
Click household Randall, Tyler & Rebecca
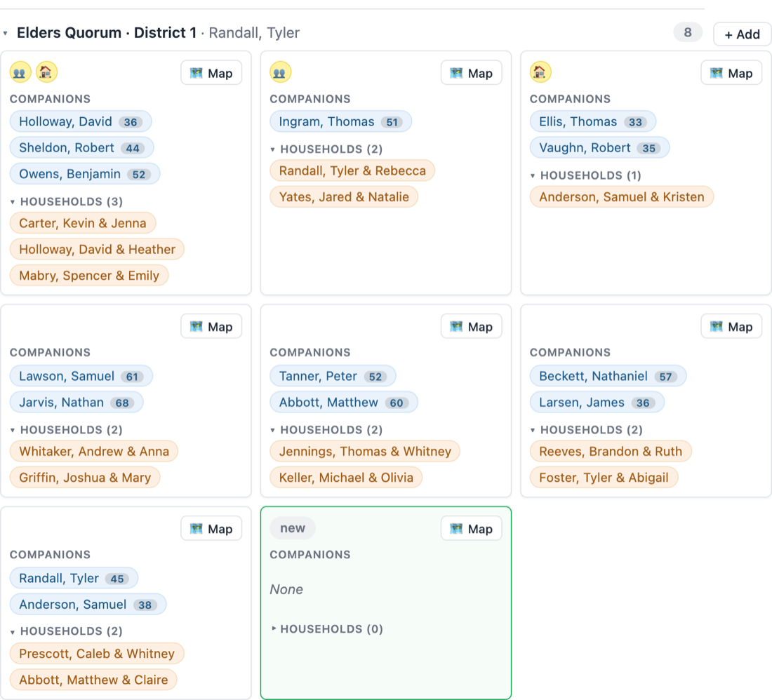pos(352,170)
